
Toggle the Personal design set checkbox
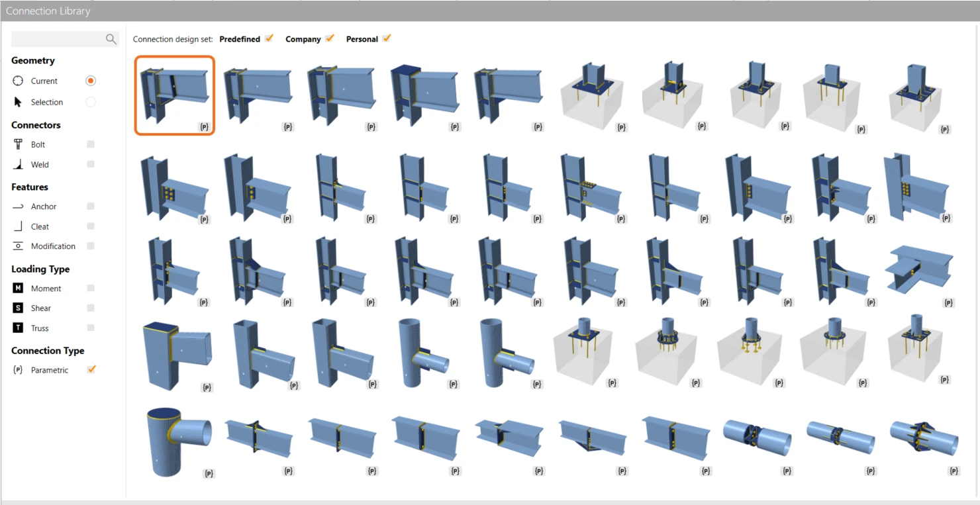click(387, 38)
